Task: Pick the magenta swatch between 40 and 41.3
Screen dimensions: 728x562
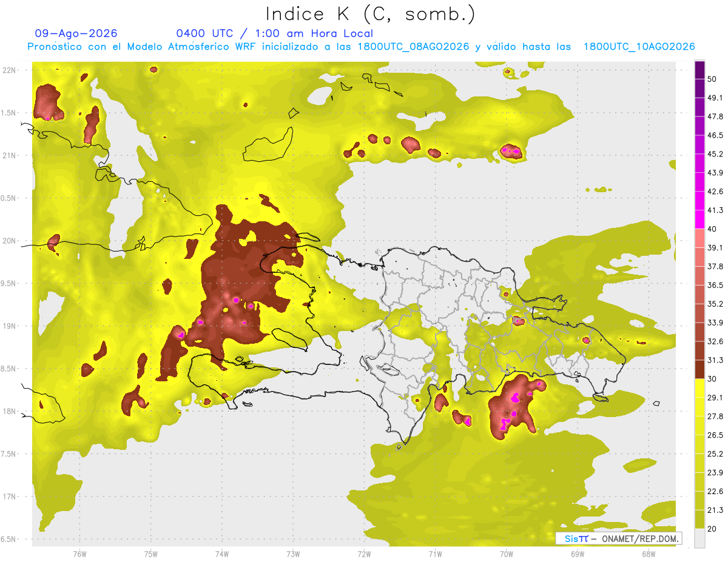Action: (x=699, y=219)
